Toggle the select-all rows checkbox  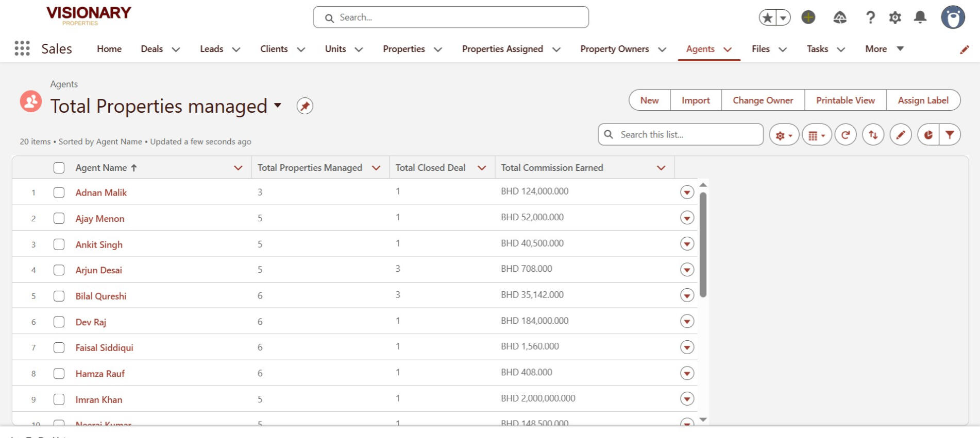[59, 168]
